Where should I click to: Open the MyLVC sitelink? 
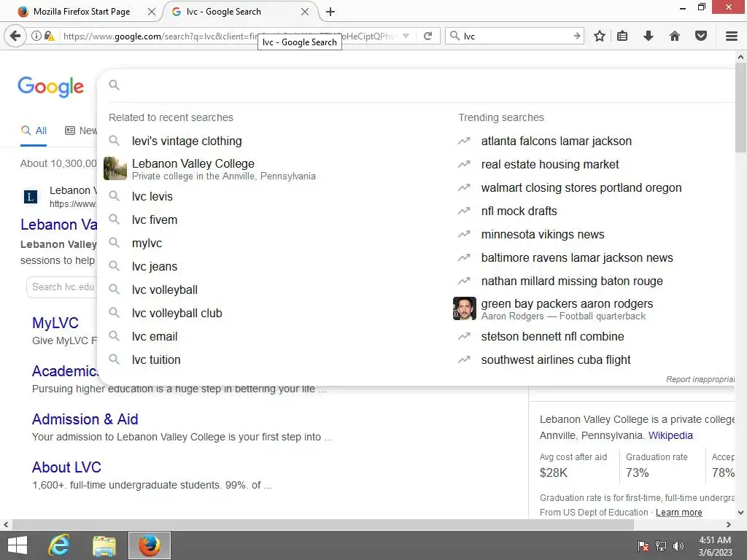click(55, 323)
